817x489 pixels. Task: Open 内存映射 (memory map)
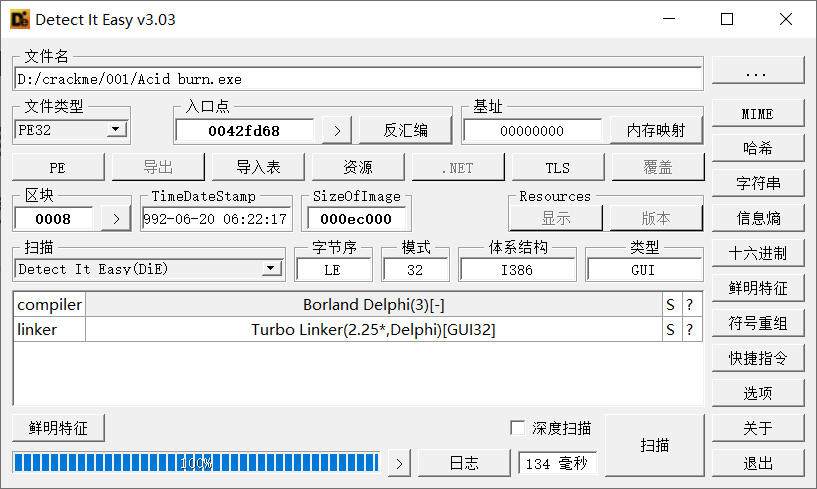click(x=656, y=130)
